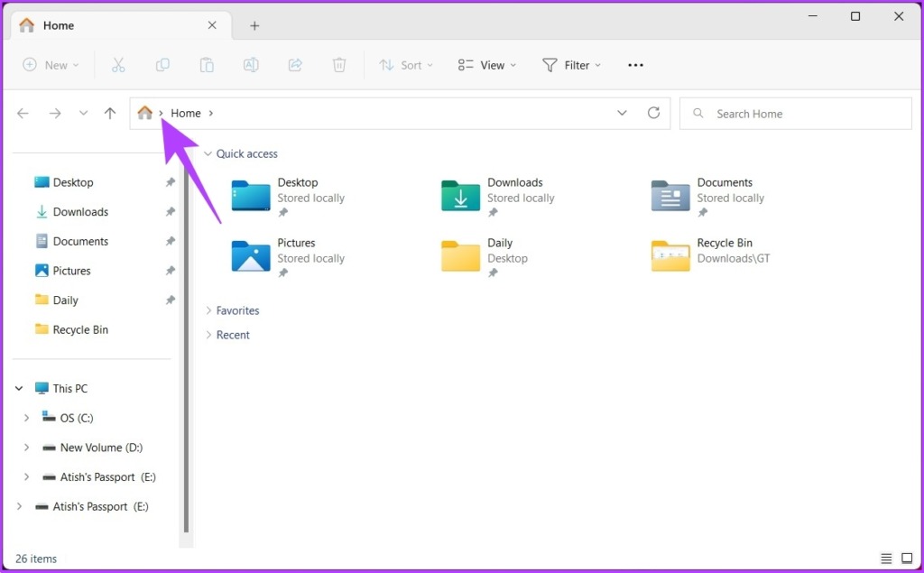Expand the New Volume (D:) node
The width and height of the screenshot is (924, 573).
coord(26,448)
